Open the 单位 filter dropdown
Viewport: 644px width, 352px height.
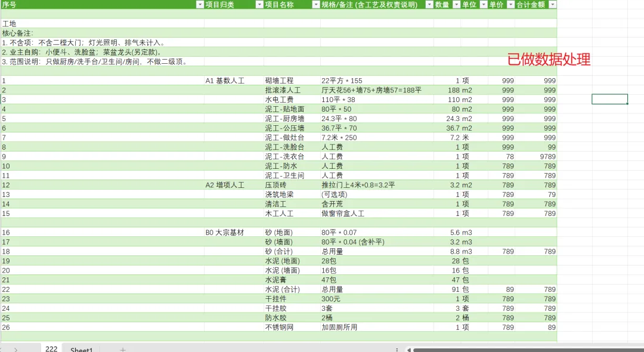pyautogui.click(x=484, y=5)
